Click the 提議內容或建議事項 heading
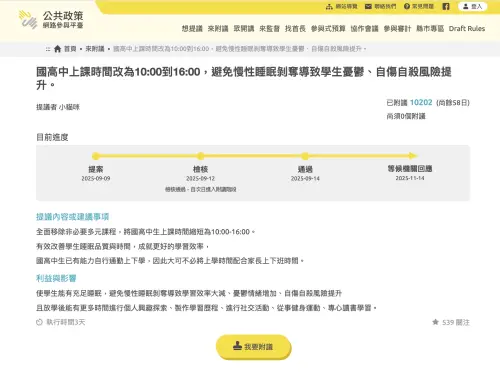The height and width of the screenshot is (372, 500). coord(72,217)
